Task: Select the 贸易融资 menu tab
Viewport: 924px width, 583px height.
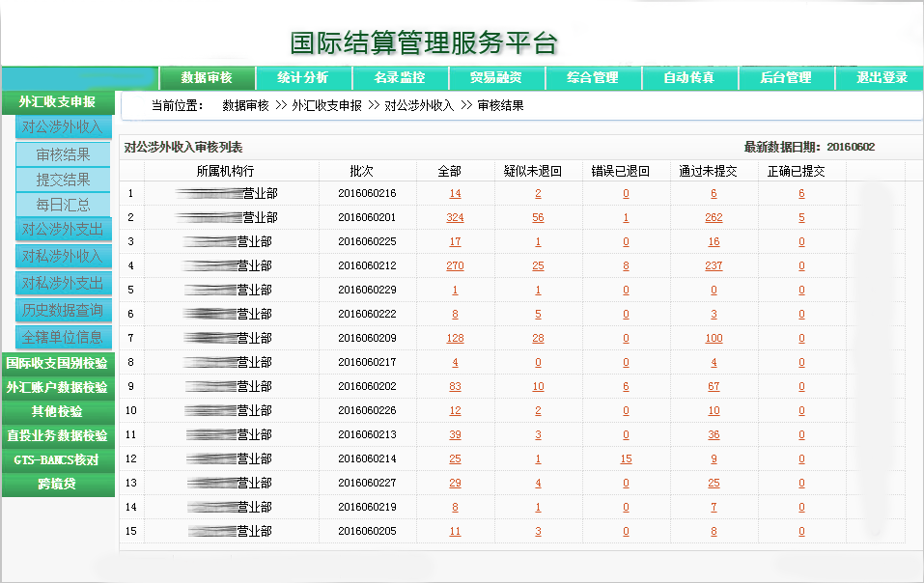Action: (496, 78)
